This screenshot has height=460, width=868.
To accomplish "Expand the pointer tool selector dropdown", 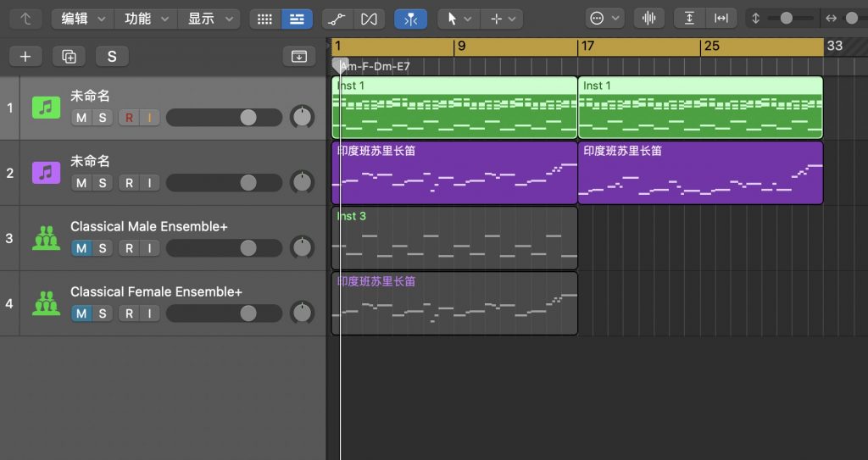I will click(459, 19).
